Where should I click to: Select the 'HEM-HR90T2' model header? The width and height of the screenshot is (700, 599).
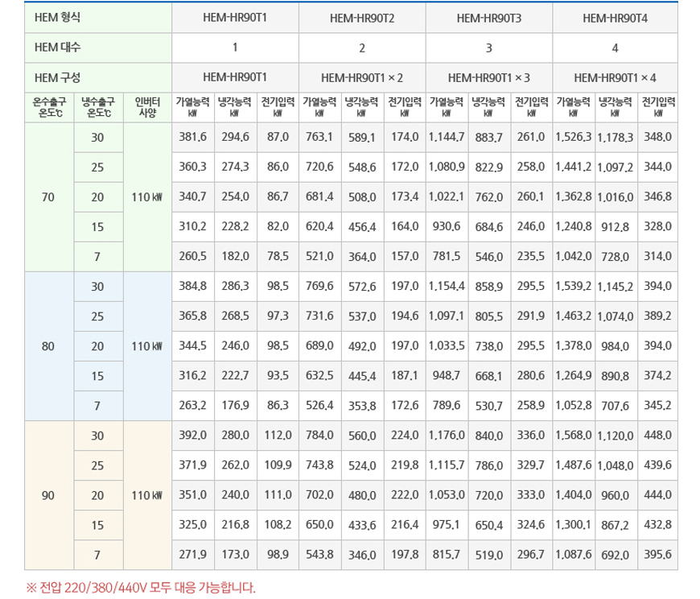[362, 18]
